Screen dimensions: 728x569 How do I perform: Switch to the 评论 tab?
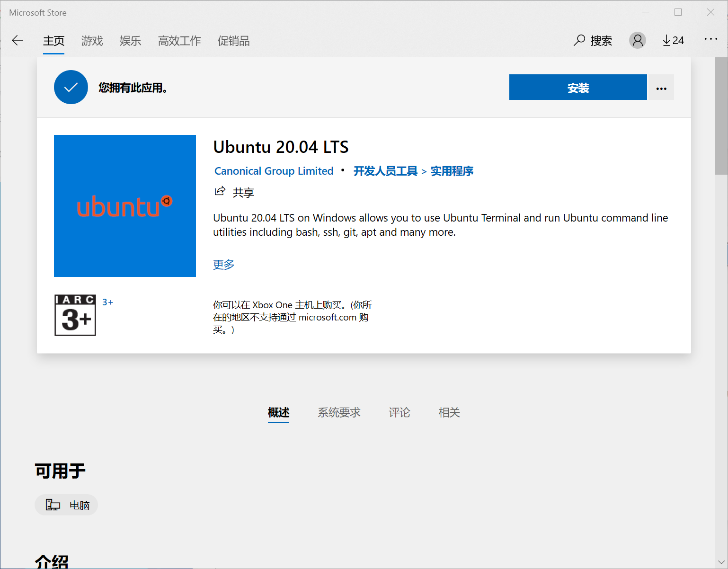coord(399,412)
